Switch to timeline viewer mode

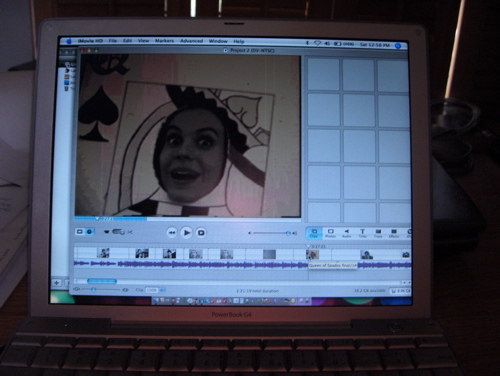(x=89, y=231)
